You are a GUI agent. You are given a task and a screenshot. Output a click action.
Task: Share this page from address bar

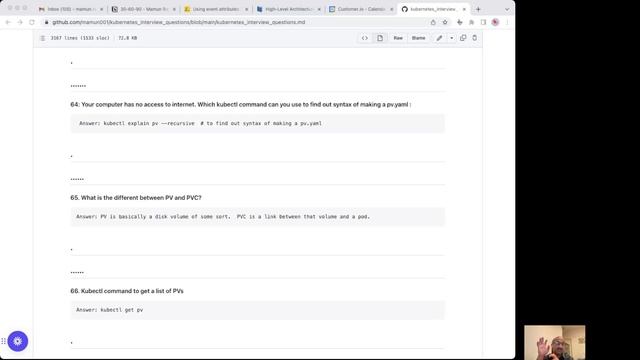coord(433,22)
